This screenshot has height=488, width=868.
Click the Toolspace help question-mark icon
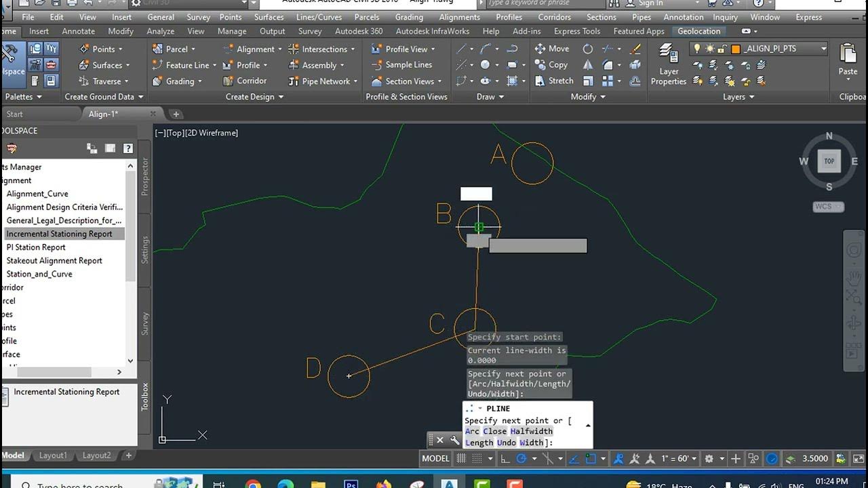pyautogui.click(x=127, y=148)
